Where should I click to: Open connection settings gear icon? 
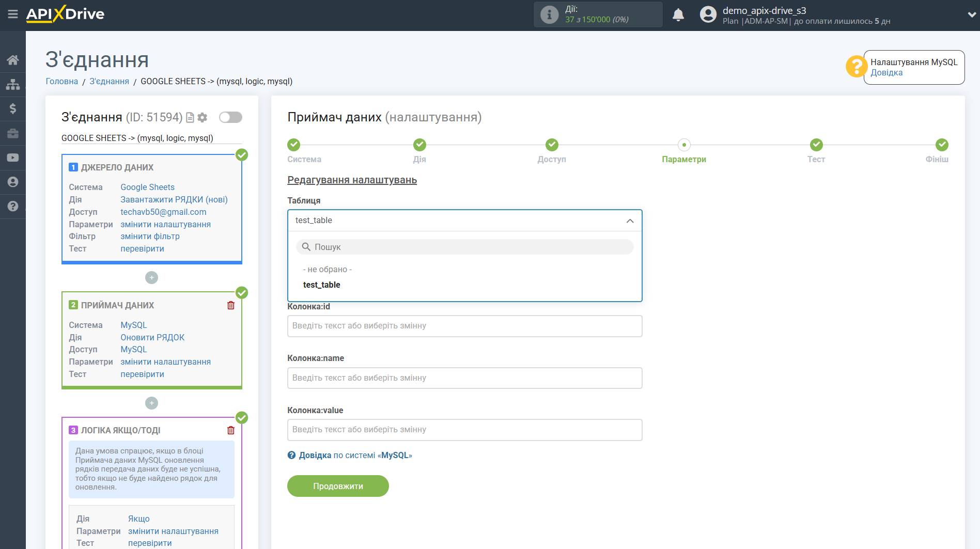click(203, 118)
